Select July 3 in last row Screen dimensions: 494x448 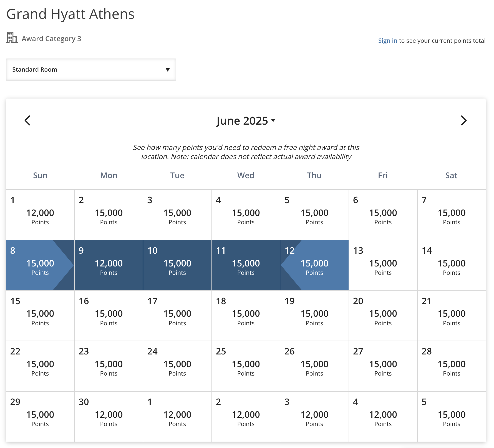click(314, 417)
